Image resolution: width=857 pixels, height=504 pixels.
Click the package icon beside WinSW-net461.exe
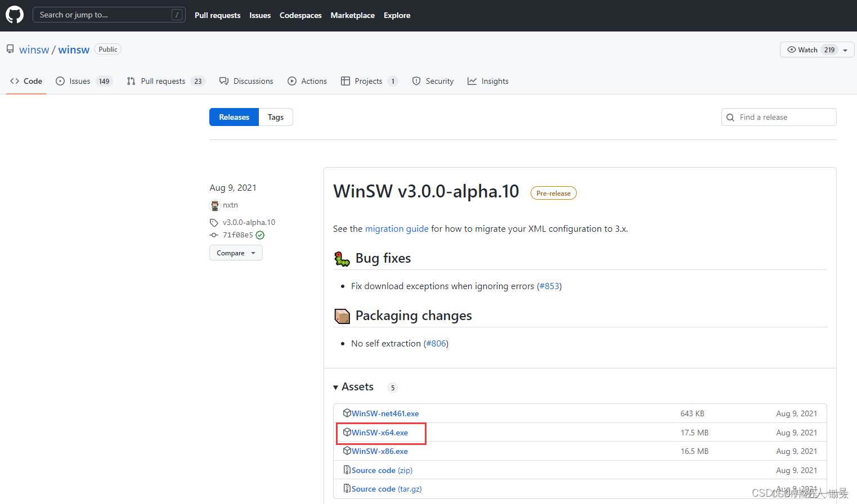pos(347,413)
